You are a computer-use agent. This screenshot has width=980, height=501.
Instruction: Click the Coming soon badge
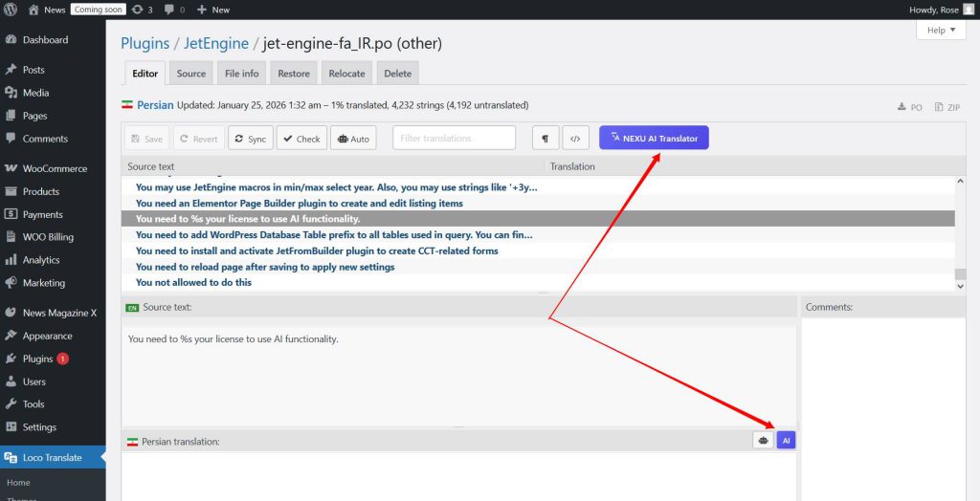tap(99, 10)
